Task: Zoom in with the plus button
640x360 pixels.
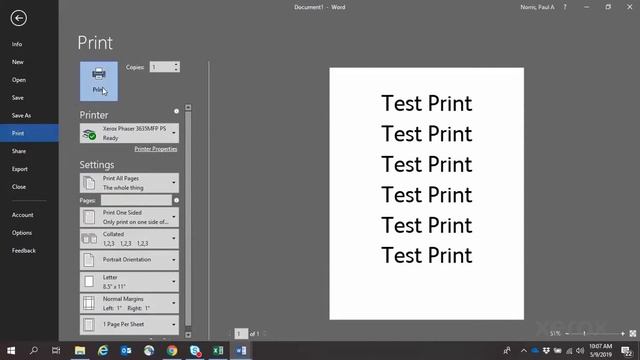Action: [x=622, y=333]
